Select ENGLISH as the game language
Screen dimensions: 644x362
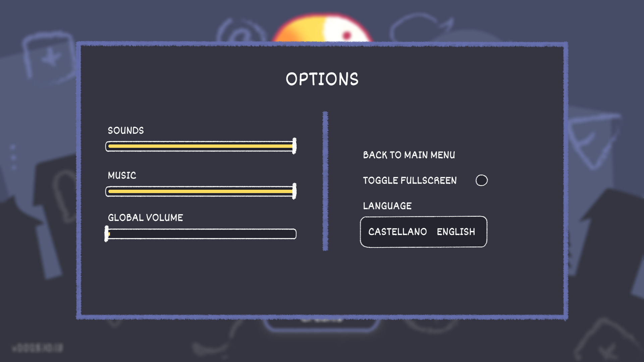tap(455, 231)
